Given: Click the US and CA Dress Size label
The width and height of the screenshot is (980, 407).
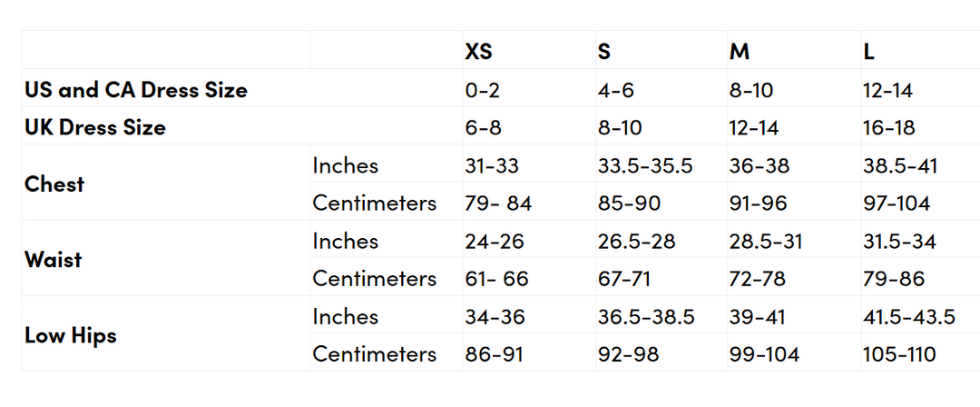Looking at the screenshot, I should tap(136, 90).
